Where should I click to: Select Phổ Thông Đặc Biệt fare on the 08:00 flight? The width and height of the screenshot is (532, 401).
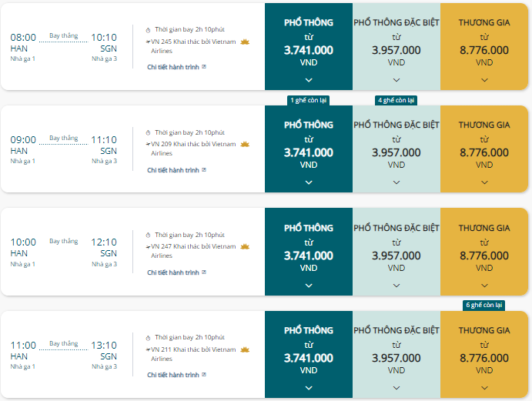[396, 46]
